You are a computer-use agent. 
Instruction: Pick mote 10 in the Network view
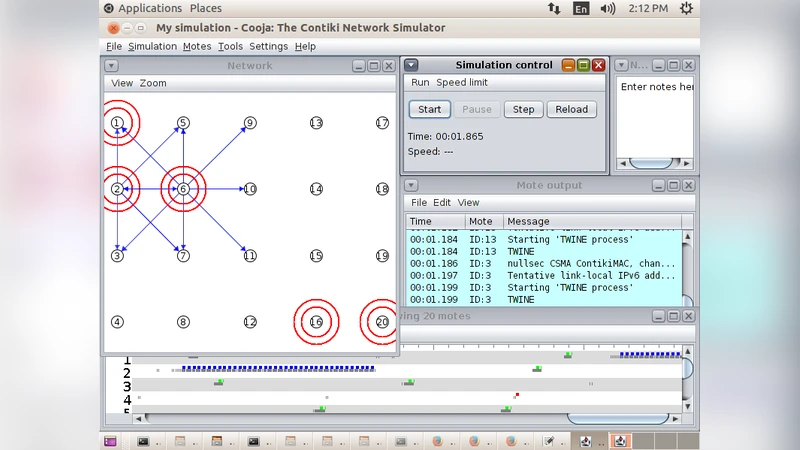coord(249,189)
